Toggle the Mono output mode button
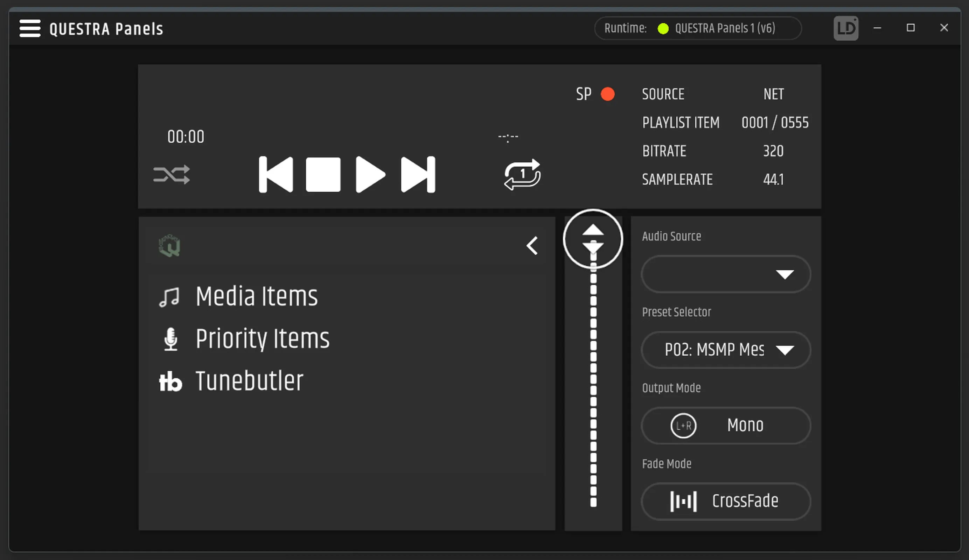Viewport: 969px width, 560px height. click(726, 426)
